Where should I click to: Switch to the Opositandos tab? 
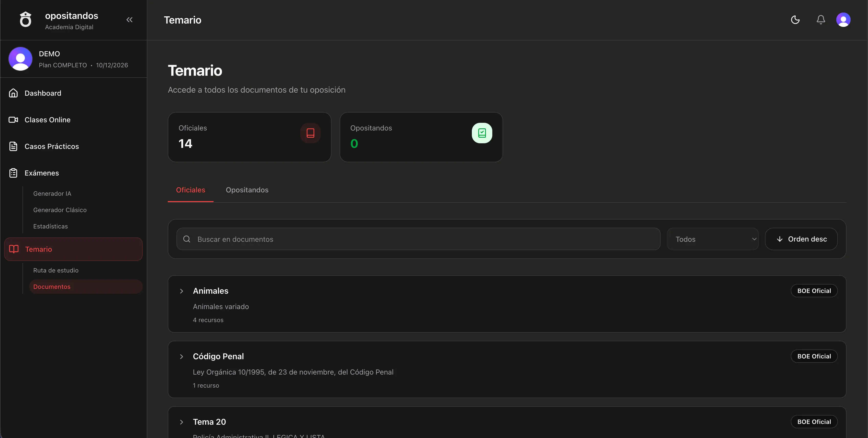247,190
